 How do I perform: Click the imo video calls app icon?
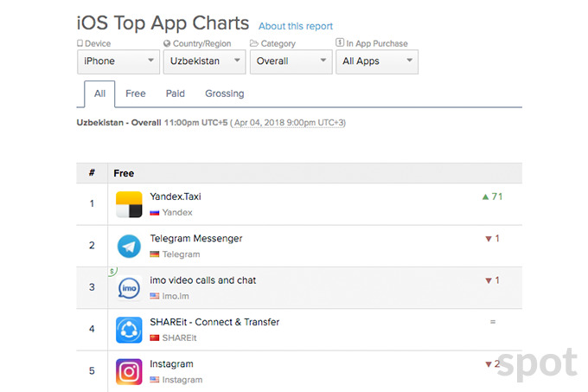click(129, 288)
